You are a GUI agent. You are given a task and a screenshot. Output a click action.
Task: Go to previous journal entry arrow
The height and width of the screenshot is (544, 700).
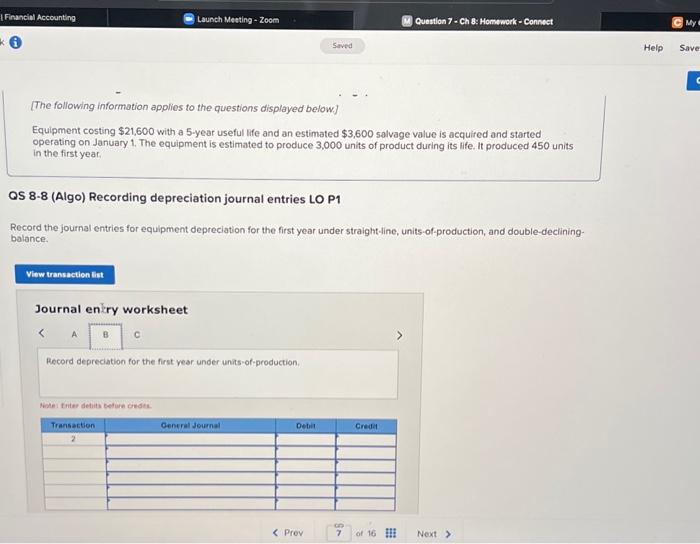[42, 333]
